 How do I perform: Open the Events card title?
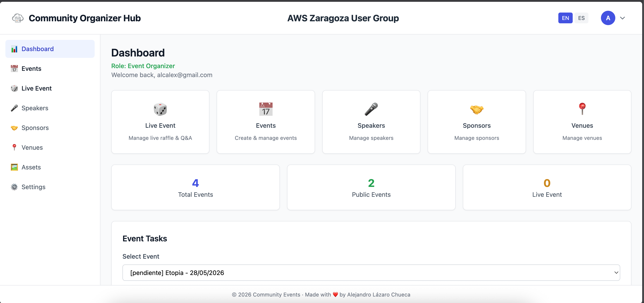coord(266,126)
